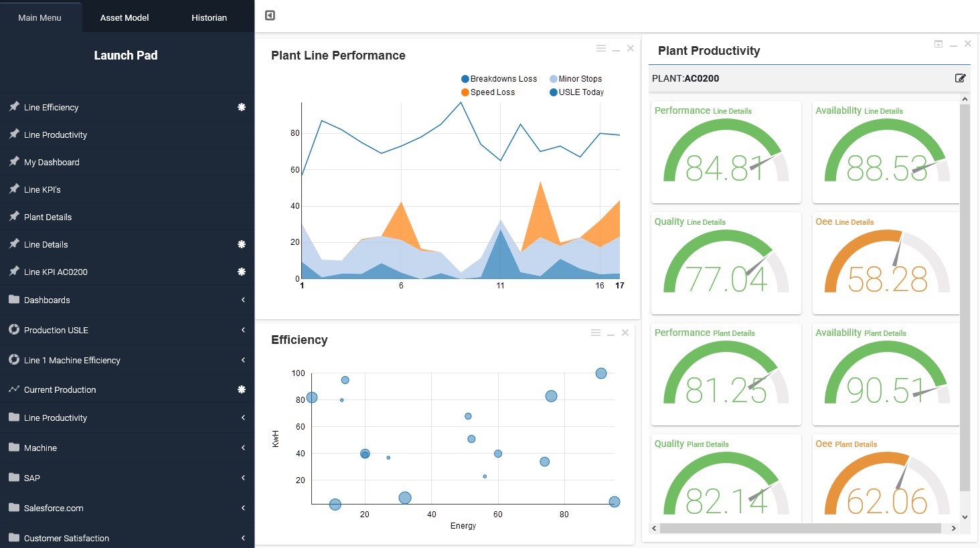
Task: Click the asterisk icon on the Line Efficiency row
Action: click(242, 107)
